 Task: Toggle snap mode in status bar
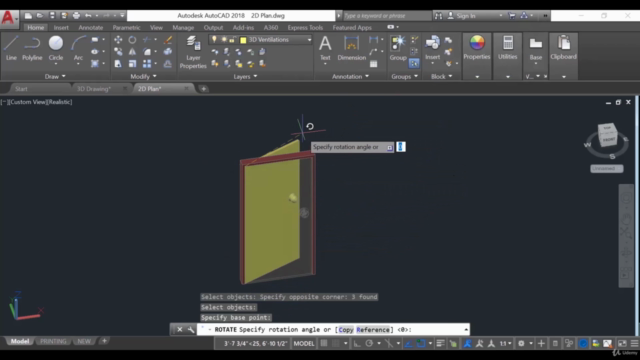[336, 343]
